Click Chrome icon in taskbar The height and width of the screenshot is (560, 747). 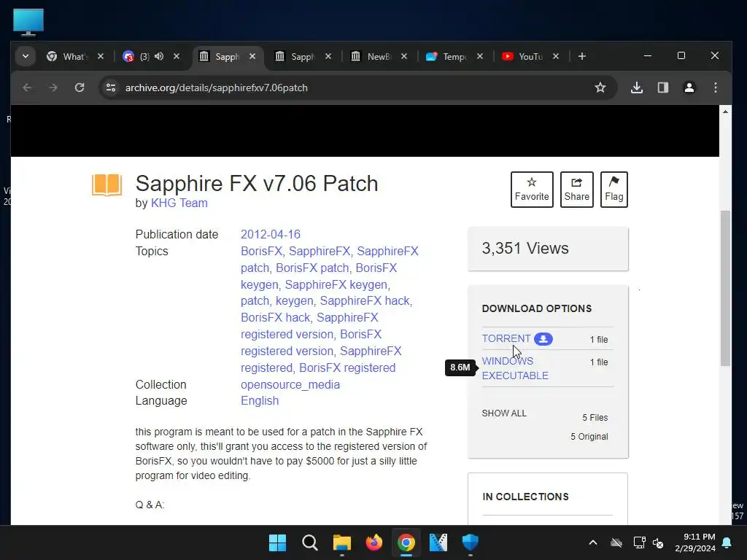point(406,542)
